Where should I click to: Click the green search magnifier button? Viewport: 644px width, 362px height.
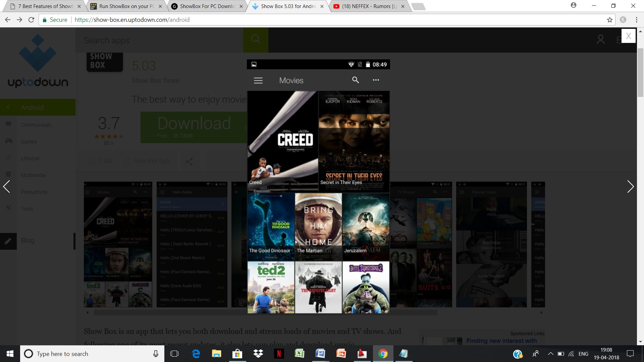coord(256,40)
